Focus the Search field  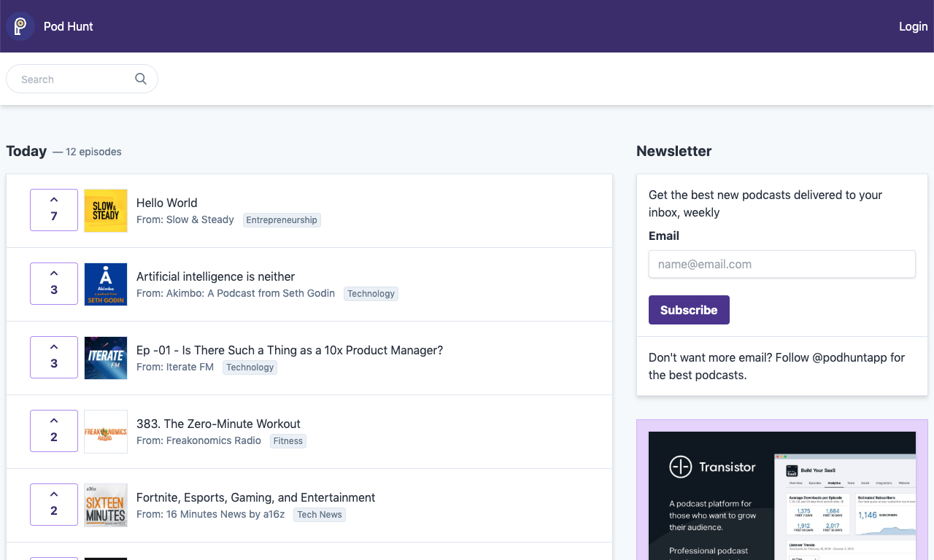tap(82, 79)
